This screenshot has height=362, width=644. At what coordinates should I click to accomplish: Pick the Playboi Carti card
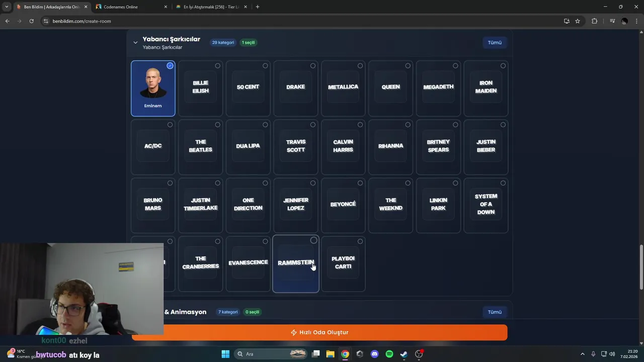(x=343, y=263)
